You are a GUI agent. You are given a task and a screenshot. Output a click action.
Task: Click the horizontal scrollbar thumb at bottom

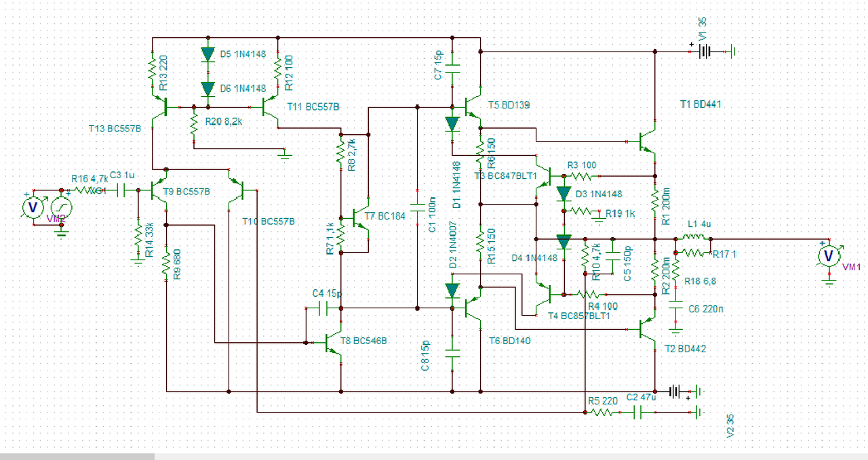[x=77, y=457]
